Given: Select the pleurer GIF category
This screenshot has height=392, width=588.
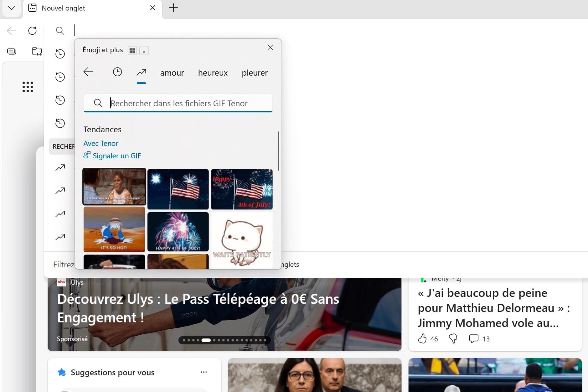Looking at the screenshot, I should pyautogui.click(x=254, y=73).
